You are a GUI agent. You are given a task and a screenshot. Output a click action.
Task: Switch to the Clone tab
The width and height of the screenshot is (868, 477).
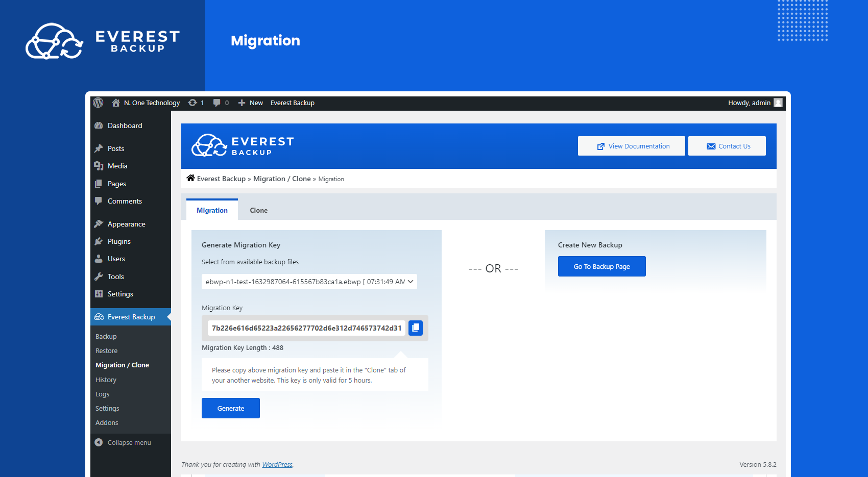pyautogui.click(x=258, y=210)
